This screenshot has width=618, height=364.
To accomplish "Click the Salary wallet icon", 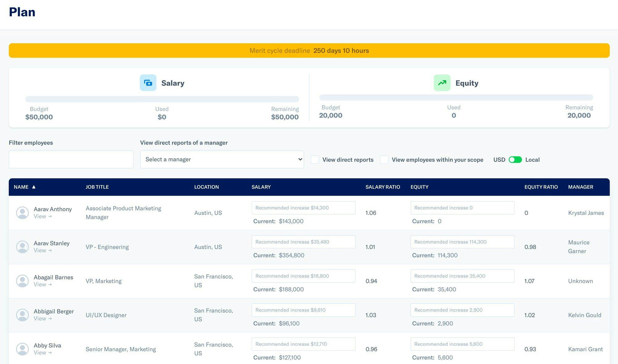I will tap(148, 83).
